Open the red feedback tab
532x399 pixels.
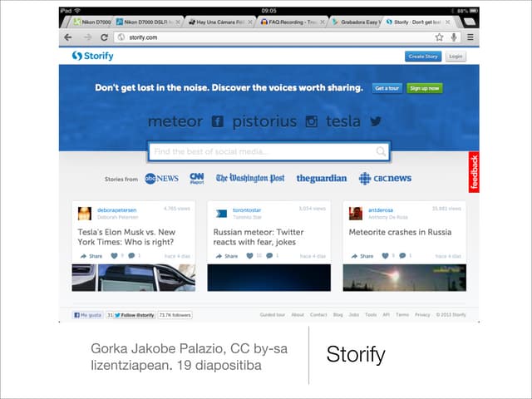click(474, 172)
